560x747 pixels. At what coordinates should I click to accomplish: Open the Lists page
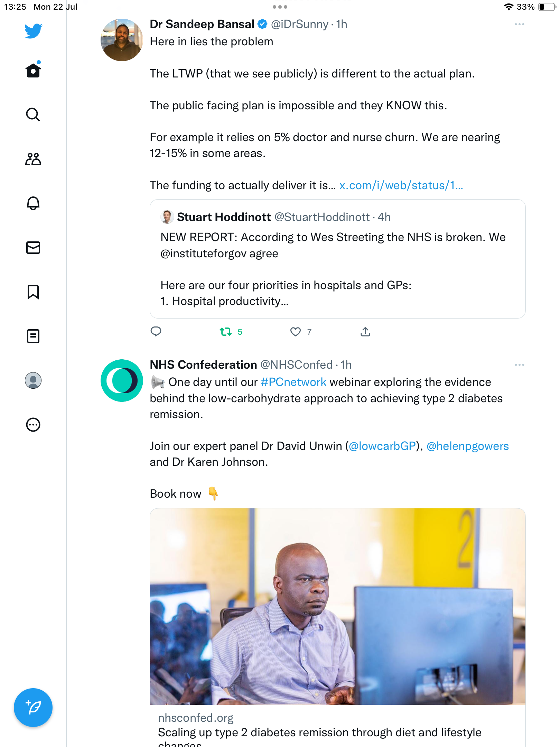click(33, 336)
